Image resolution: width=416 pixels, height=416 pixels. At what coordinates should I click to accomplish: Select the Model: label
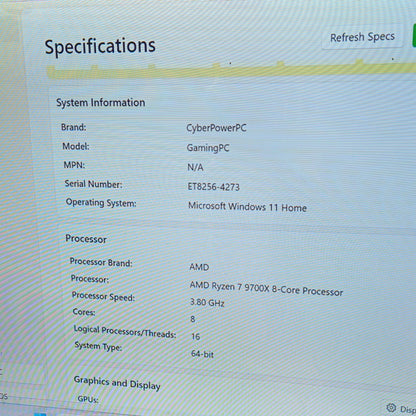(76, 146)
